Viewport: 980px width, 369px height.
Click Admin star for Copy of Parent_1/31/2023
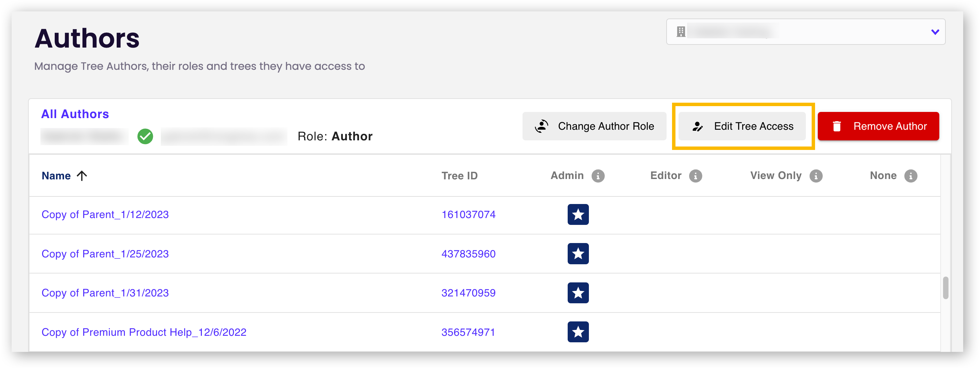[578, 293]
